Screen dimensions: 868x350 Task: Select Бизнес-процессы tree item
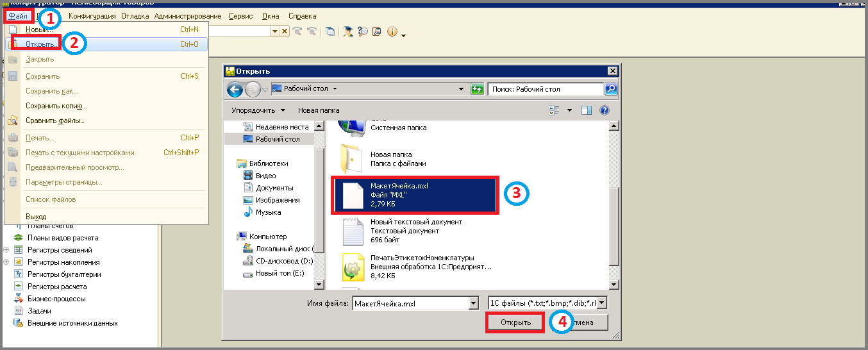[49, 299]
